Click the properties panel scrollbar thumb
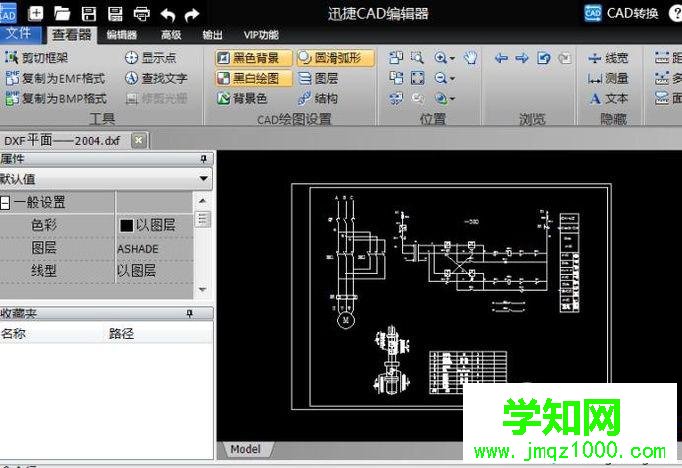 202,219
